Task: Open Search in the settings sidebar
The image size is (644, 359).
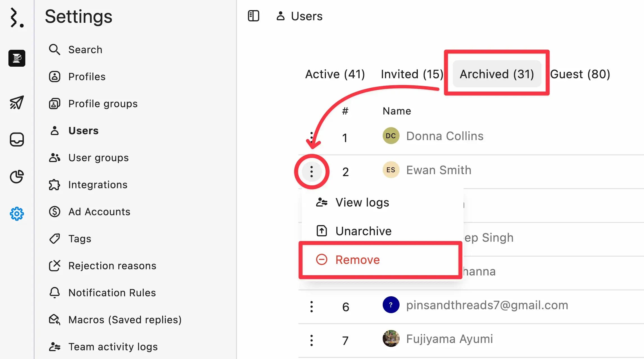Action: click(85, 50)
